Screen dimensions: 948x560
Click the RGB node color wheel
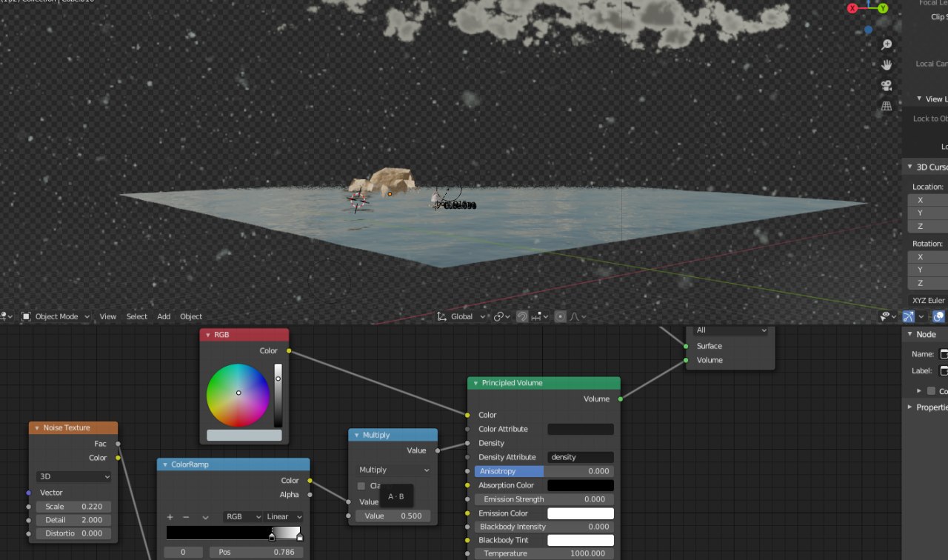pos(238,395)
